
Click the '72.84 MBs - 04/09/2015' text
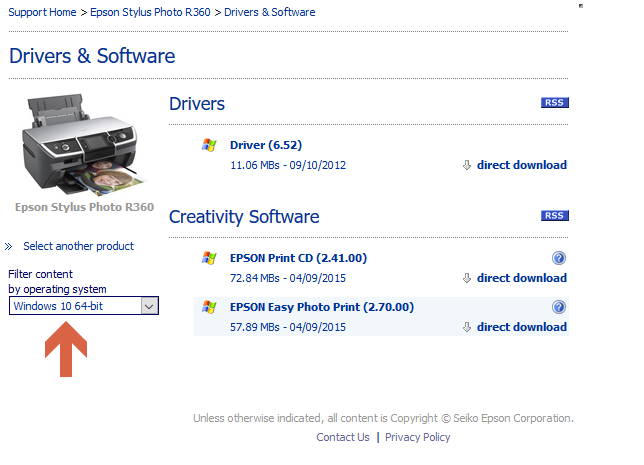pos(288,278)
